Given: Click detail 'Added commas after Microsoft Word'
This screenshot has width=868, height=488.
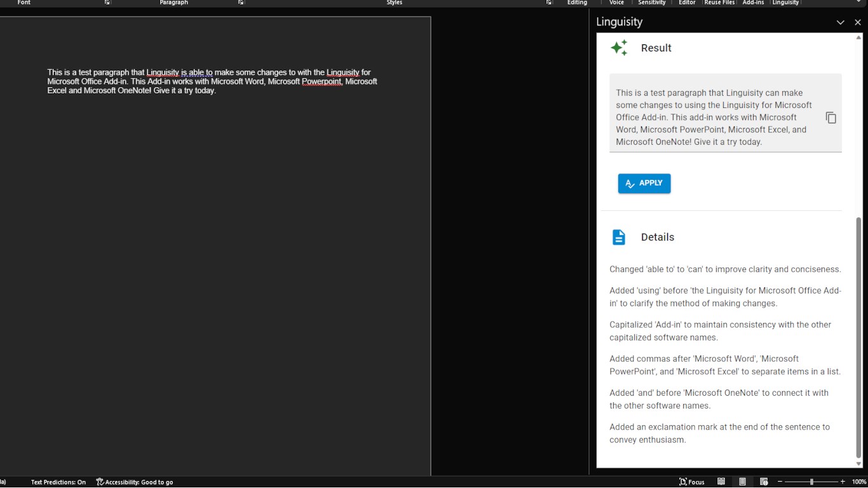Looking at the screenshot, I should (x=725, y=365).
